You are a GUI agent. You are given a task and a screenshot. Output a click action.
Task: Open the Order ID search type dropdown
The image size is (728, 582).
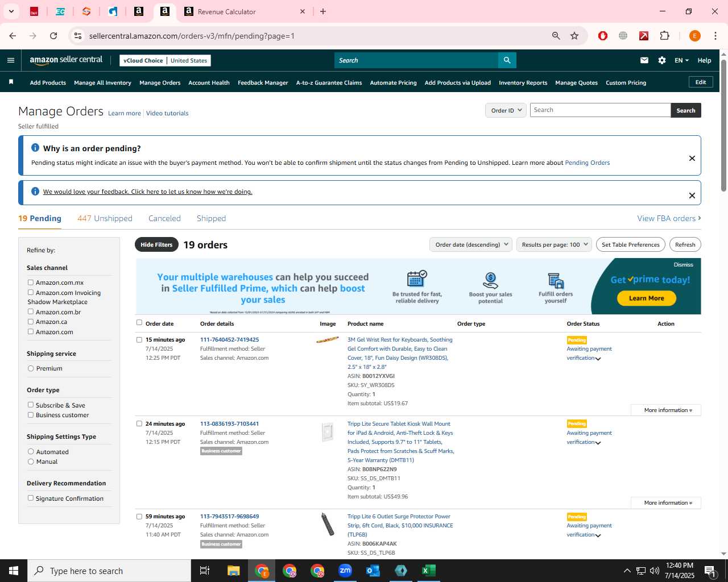tap(506, 110)
